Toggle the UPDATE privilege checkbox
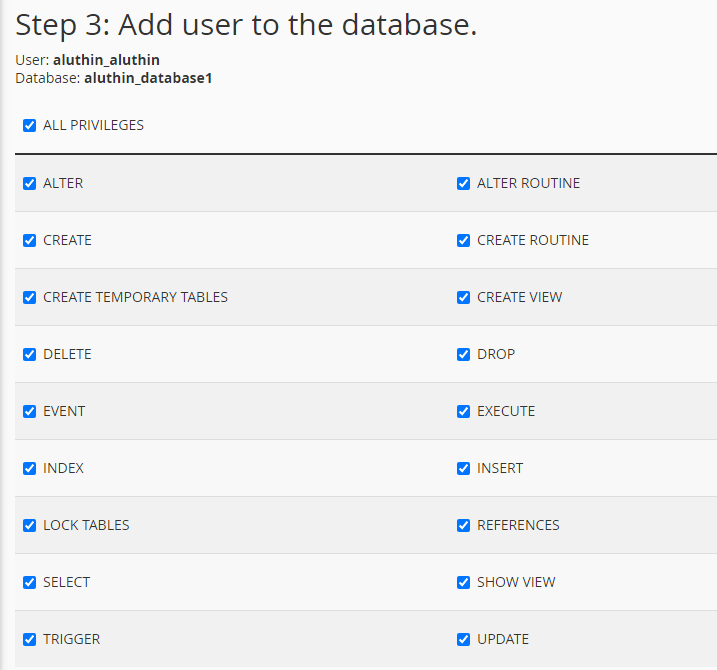The image size is (717, 670). (464, 640)
